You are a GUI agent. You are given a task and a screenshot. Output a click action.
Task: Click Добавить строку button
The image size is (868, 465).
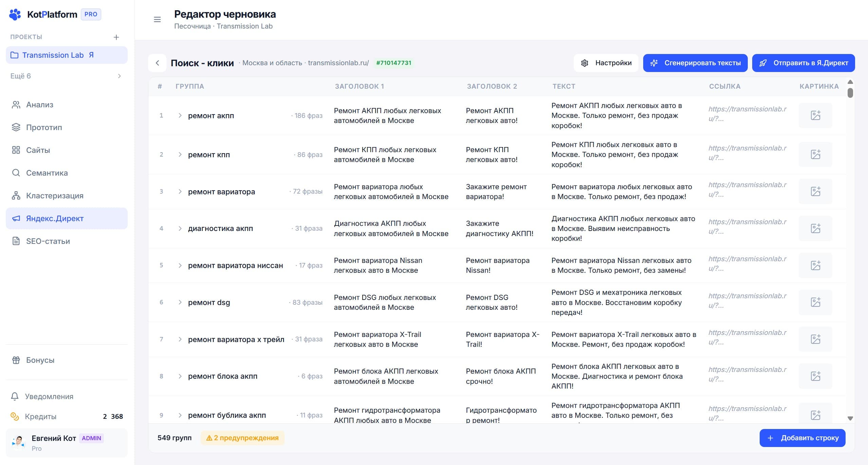pyautogui.click(x=802, y=438)
